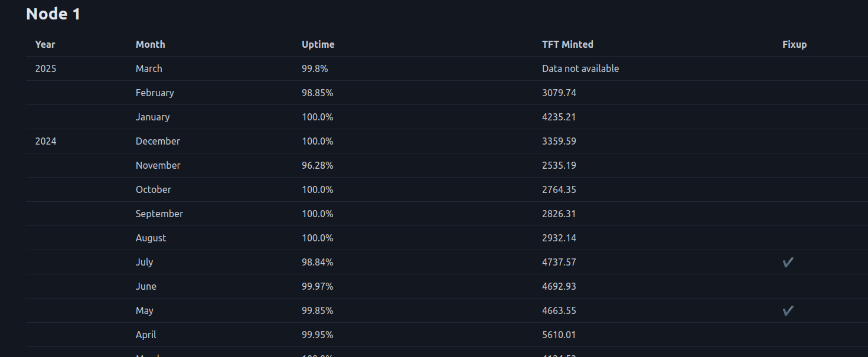Click the Fixup column header
This screenshot has width=868, height=357.
pyautogui.click(x=794, y=44)
